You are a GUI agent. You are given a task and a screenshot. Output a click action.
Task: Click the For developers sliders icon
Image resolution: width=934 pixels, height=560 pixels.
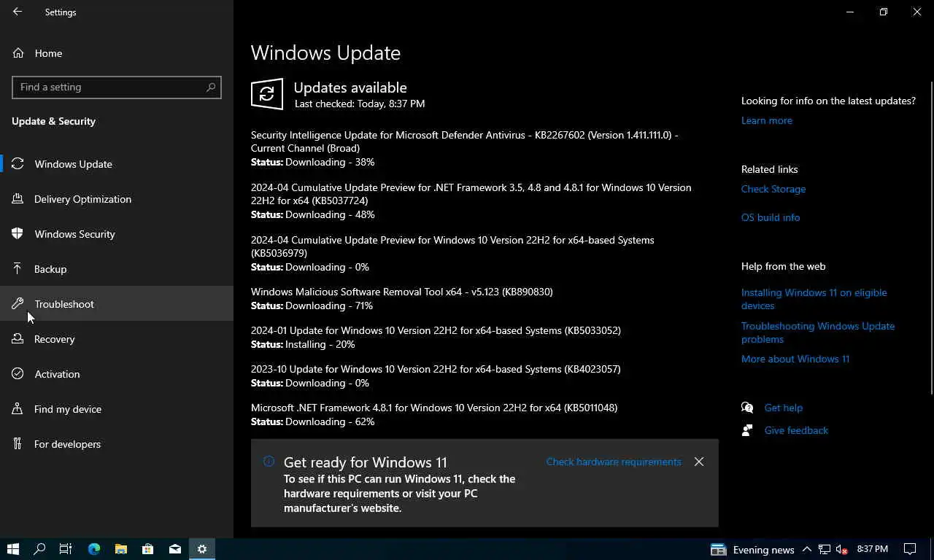18,444
